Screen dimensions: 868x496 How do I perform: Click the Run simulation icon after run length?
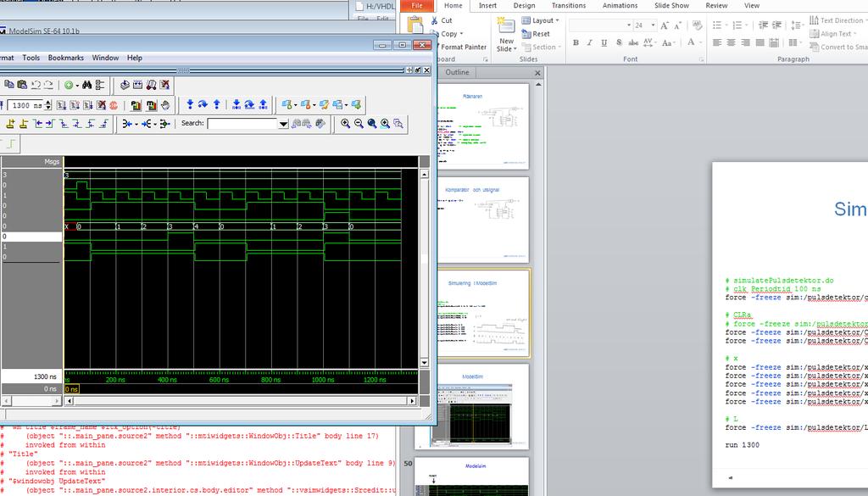coord(61,105)
